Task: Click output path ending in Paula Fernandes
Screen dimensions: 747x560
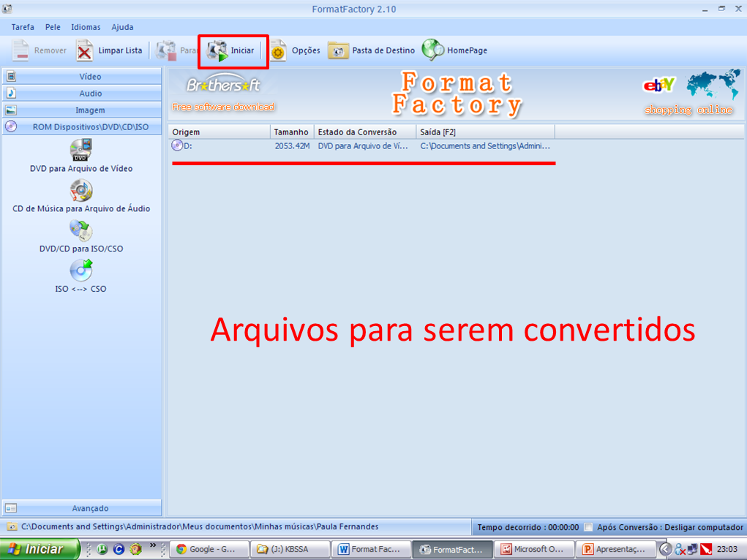Action: point(200,526)
